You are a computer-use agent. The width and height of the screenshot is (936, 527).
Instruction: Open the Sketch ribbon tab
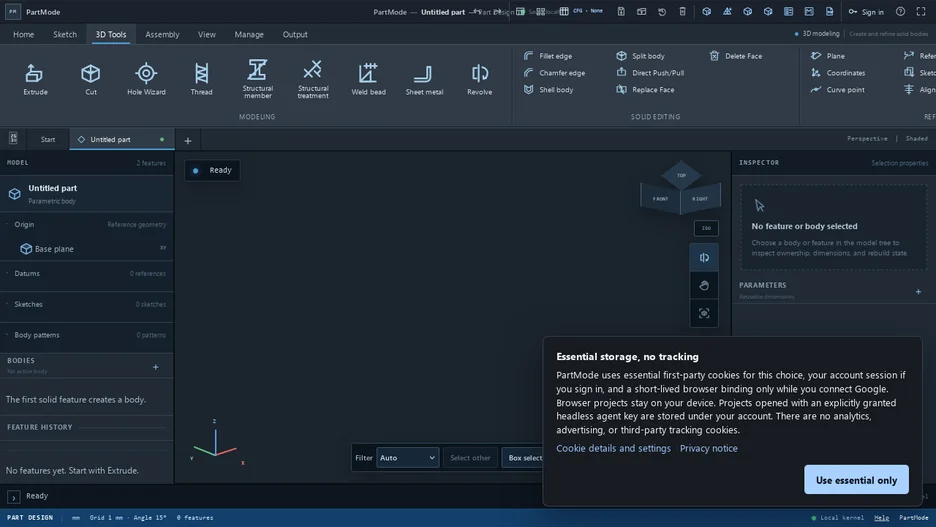[x=65, y=35]
